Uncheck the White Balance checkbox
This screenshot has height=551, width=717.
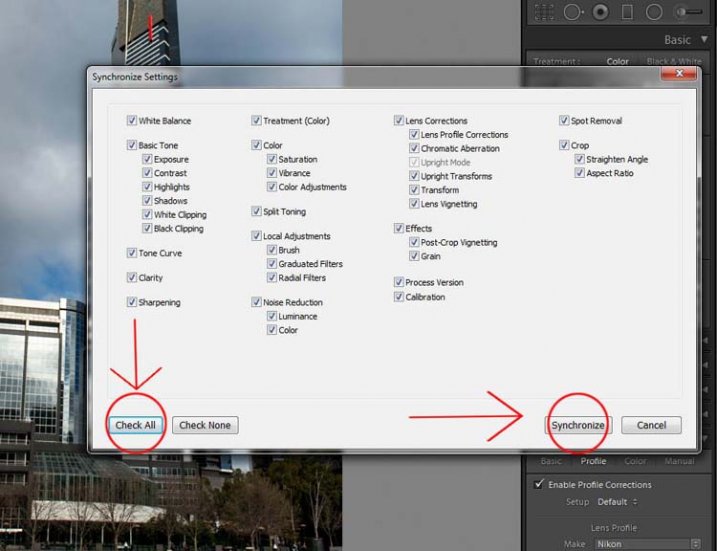point(132,121)
